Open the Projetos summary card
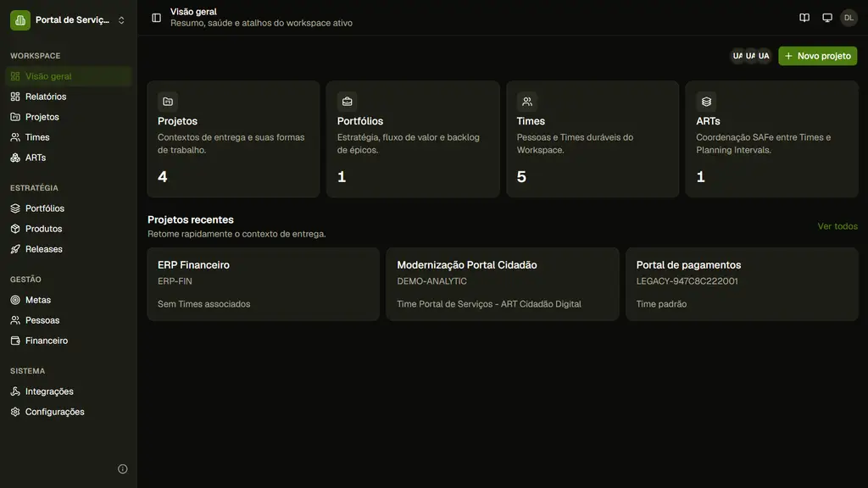This screenshot has height=488, width=868. coord(234,139)
